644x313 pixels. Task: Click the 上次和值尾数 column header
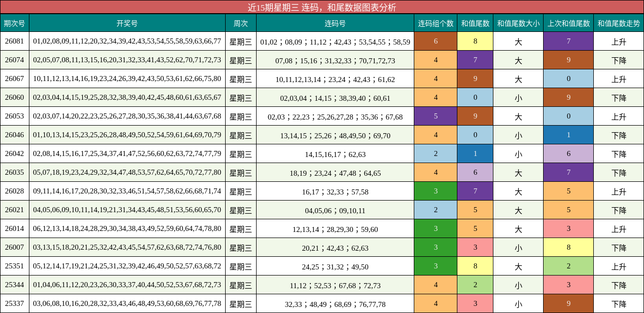point(568,23)
